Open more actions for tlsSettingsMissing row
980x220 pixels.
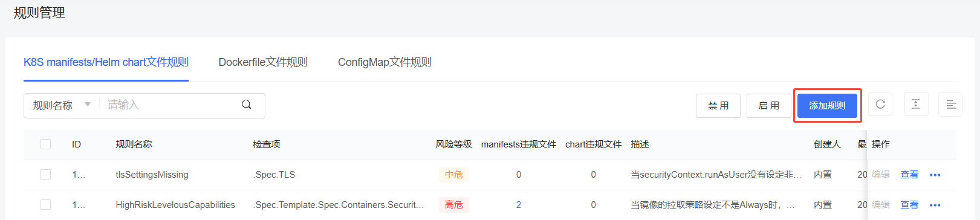tap(935, 175)
